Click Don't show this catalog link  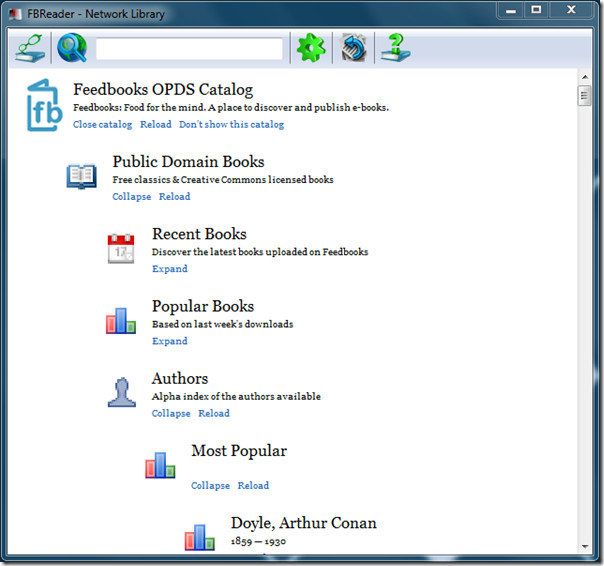click(232, 124)
